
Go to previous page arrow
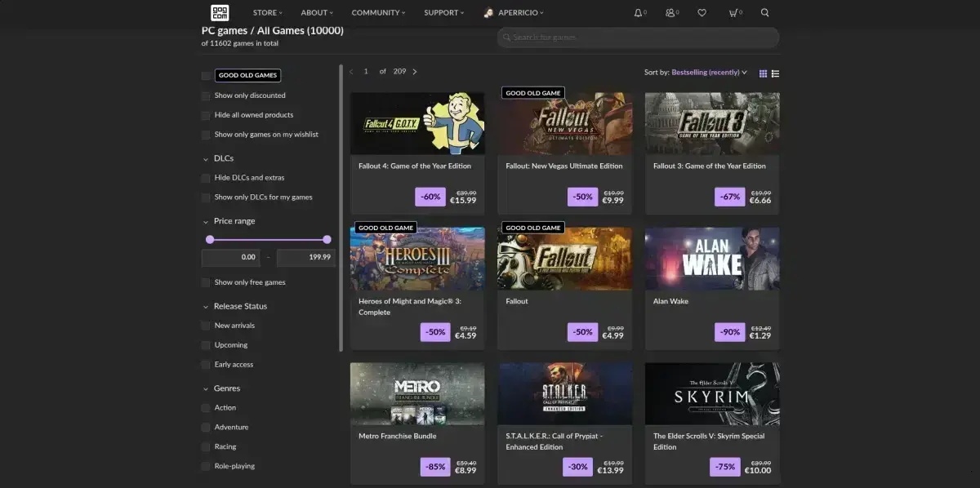(x=351, y=72)
